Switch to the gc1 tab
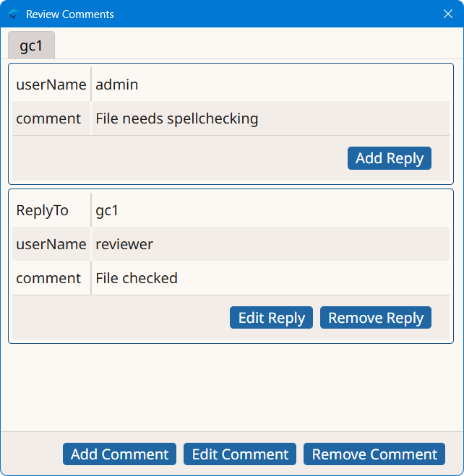This screenshot has height=476, width=464. click(x=31, y=46)
